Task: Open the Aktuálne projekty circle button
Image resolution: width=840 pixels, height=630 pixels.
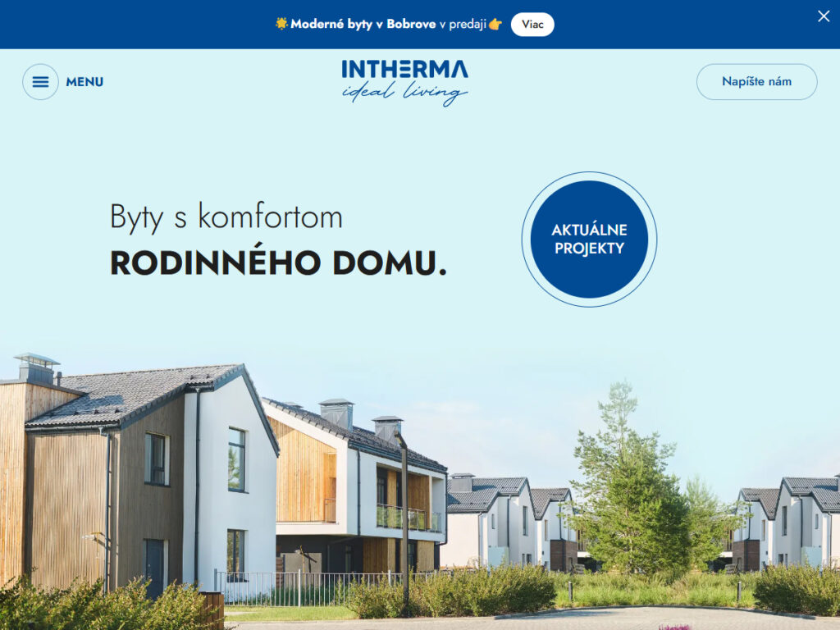Action: coord(589,239)
